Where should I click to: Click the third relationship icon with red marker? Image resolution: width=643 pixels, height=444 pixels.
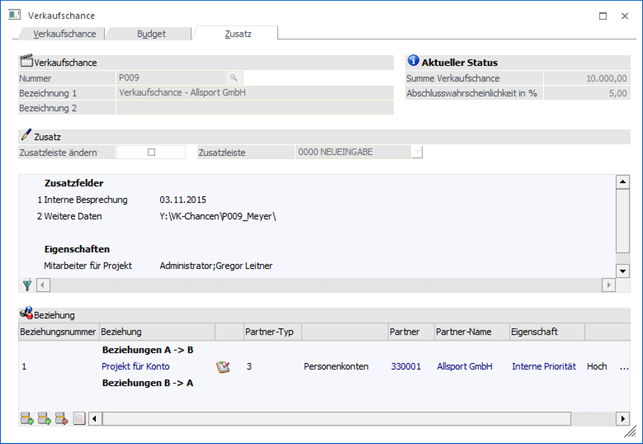tap(62, 417)
